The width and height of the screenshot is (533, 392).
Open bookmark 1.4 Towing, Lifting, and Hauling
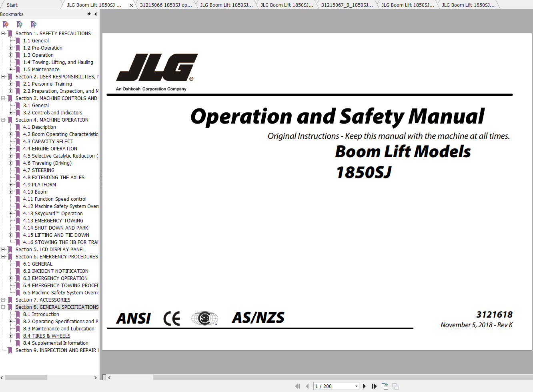[58, 62]
